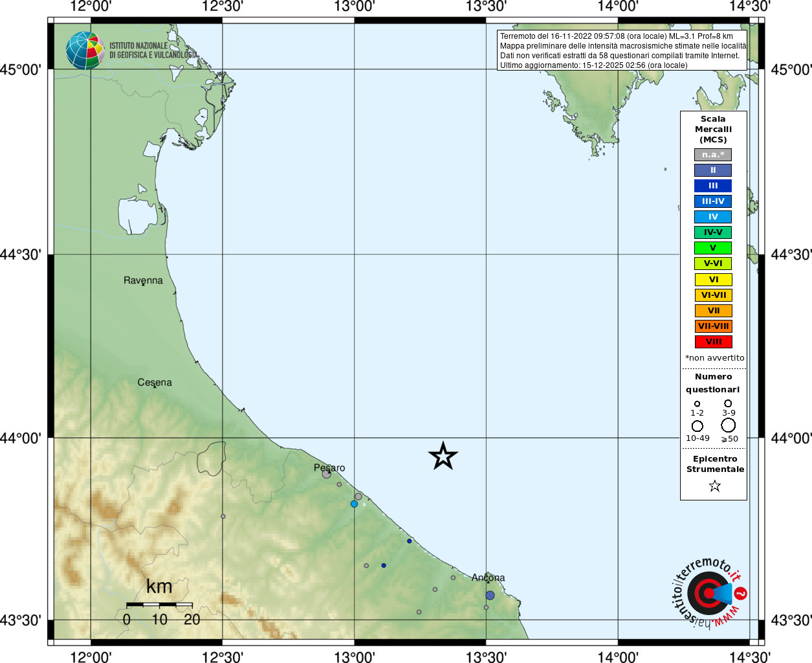Click the Cesena city label
812x663 pixels.
click(155, 383)
